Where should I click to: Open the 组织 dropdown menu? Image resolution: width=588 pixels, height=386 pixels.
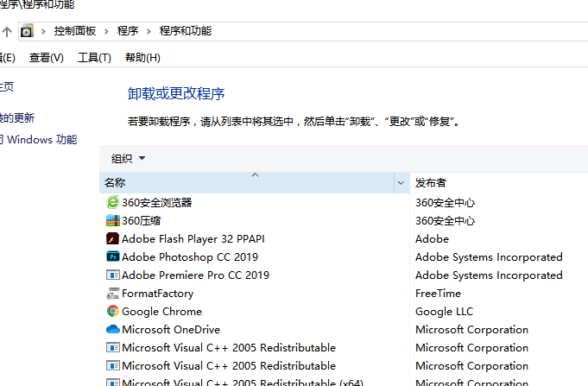(128, 158)
